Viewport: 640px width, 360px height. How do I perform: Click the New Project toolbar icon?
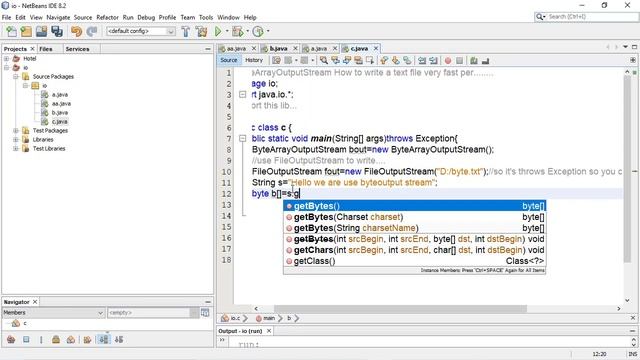[x=26, y=31]
